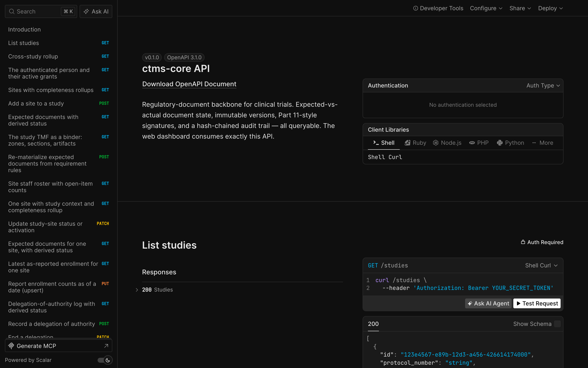Click the Shell terminal prompt icon

376,143
